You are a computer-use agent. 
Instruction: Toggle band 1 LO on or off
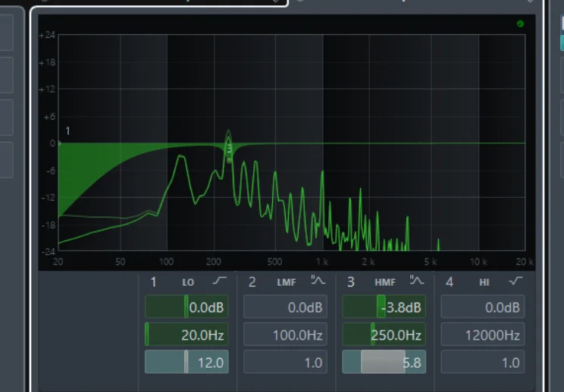coord(153,282)
